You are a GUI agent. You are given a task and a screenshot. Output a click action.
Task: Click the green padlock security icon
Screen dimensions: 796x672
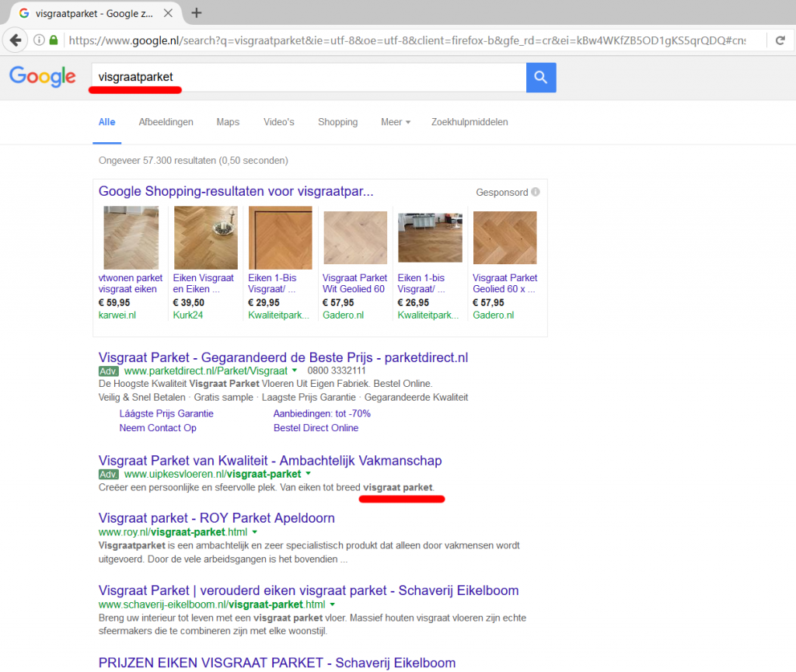click(x=54, y=40)
